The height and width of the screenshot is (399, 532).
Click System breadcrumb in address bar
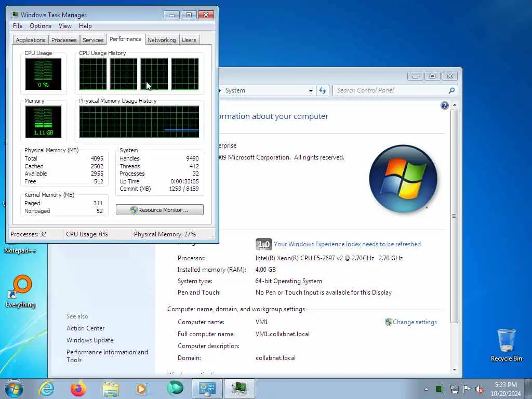pos(235,90)
